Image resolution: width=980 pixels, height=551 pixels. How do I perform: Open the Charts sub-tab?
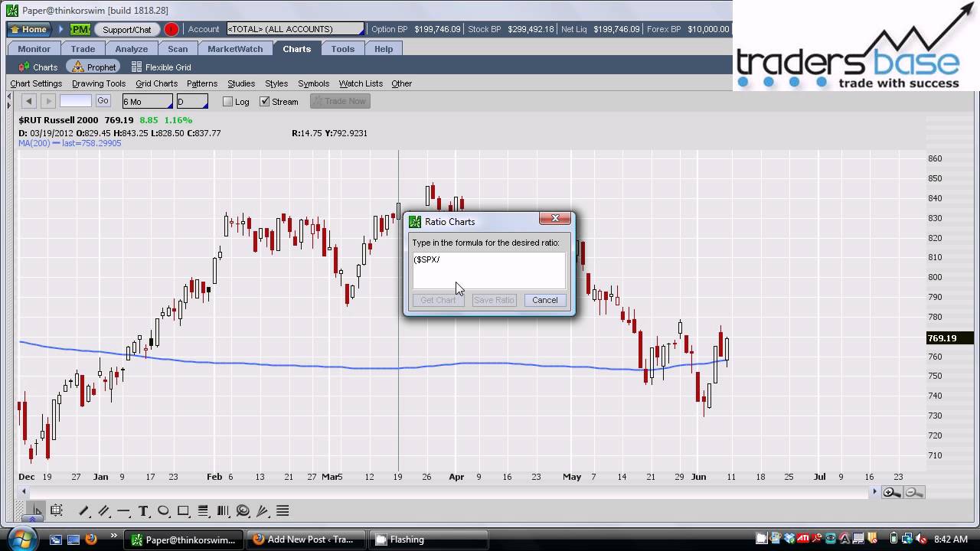pyautogui.click(x=38, y=67)
